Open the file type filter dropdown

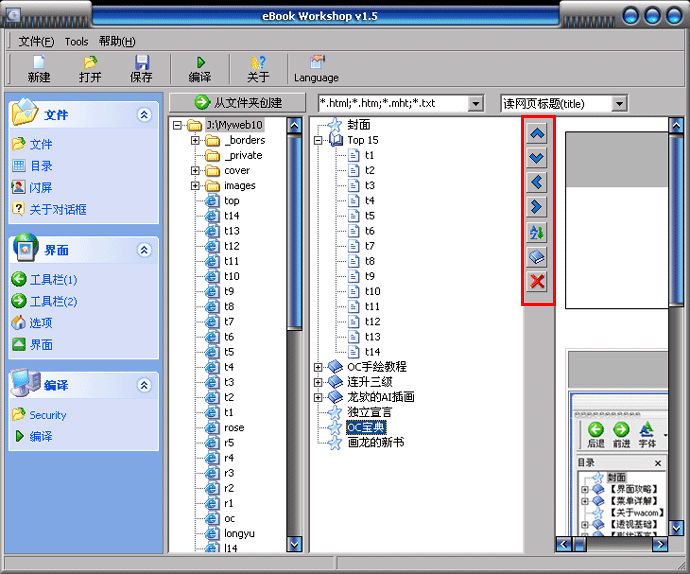coord(475,103)
